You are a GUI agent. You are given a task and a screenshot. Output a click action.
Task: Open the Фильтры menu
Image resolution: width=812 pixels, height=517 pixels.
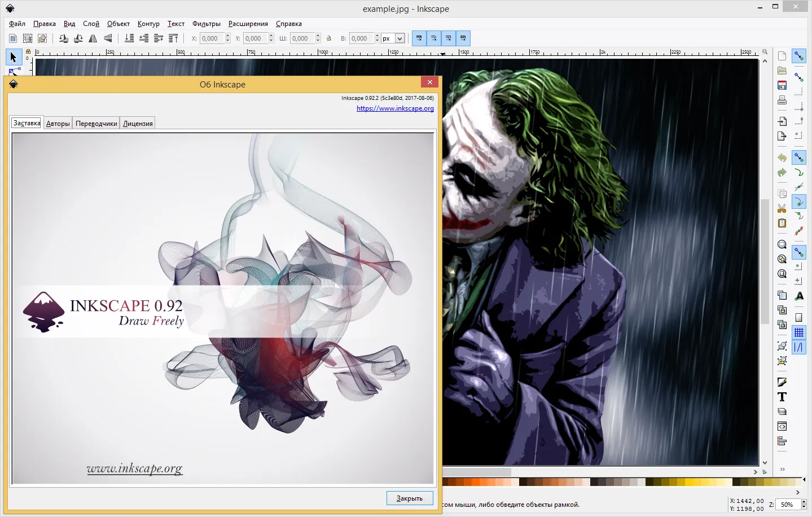click(x=207, y=24)
